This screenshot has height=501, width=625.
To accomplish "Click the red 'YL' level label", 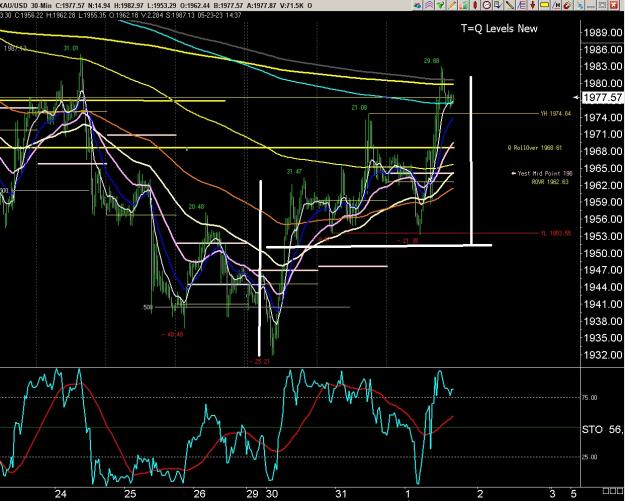I will point(556,233).
